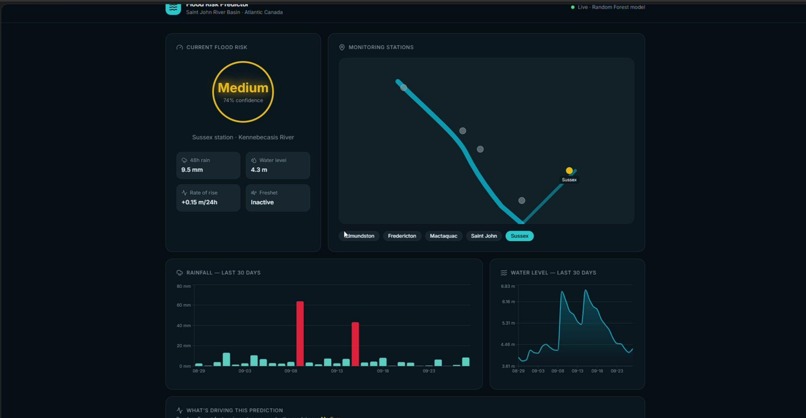Click the pulse icon in Rate of rise tile
Image resolution: width=806 pixels, height=418 pixels.
tap(185, 193)
